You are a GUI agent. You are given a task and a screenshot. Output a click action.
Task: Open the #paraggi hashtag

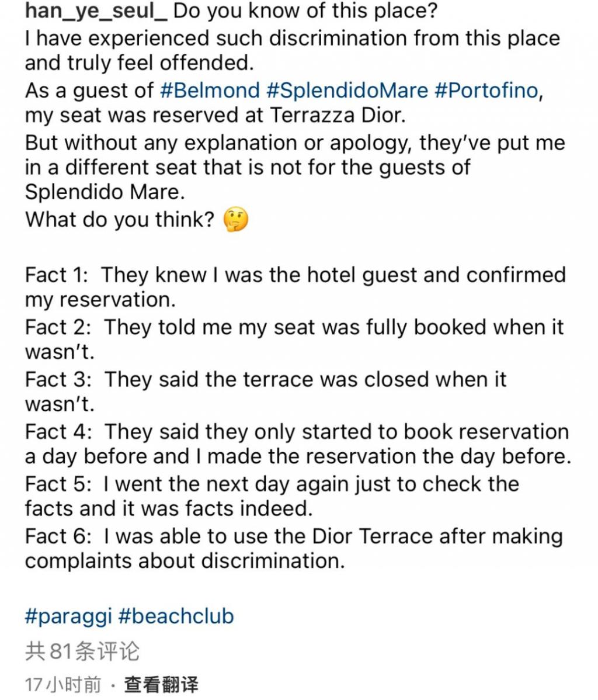tap(68, 616)
